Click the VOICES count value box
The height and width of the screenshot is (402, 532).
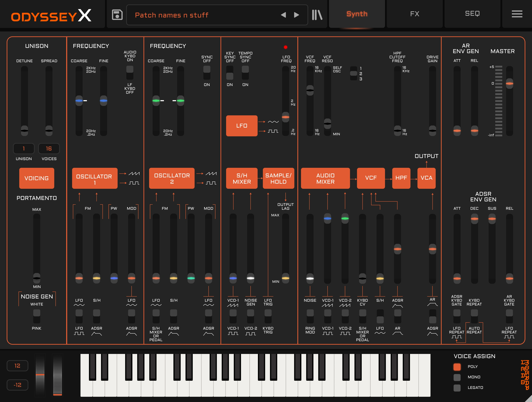49,148
